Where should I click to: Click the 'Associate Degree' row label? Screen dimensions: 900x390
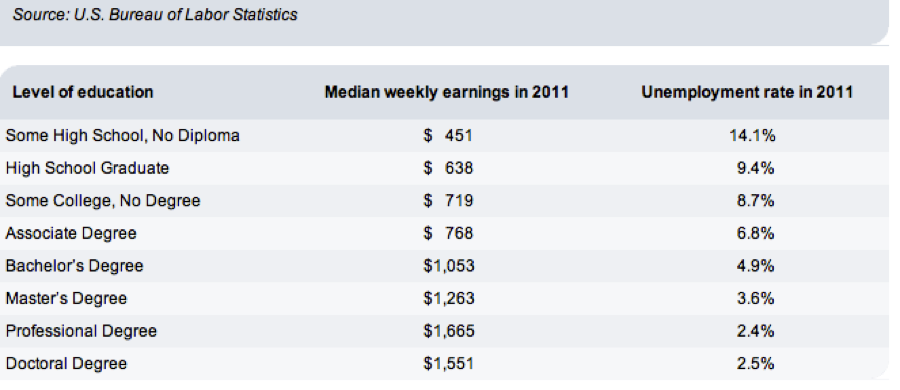pos(71,233)
